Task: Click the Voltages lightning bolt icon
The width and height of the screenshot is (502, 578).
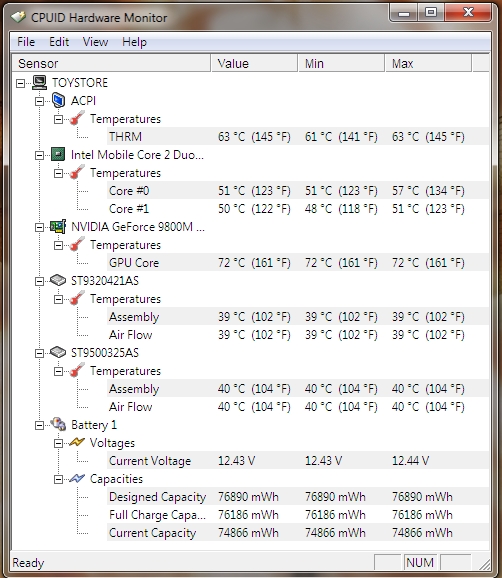Action: tap(77, 442)
